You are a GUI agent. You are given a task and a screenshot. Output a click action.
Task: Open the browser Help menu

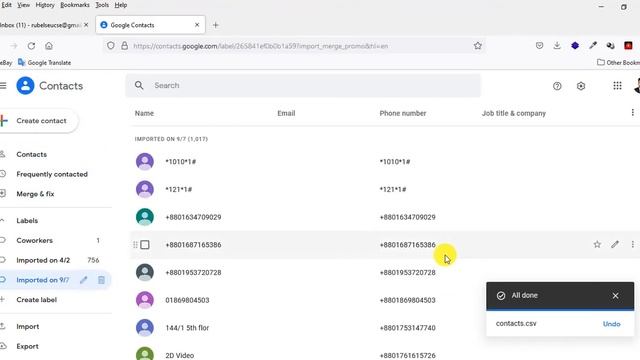(121, 5)
